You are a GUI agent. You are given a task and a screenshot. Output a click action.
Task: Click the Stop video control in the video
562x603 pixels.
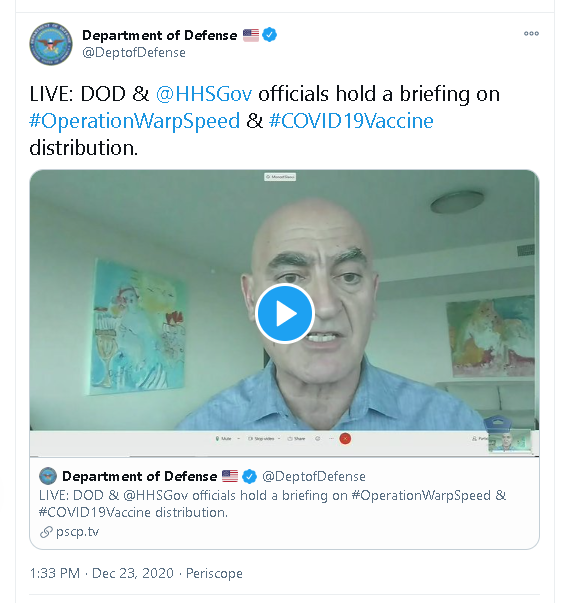[x=261, y=438]
